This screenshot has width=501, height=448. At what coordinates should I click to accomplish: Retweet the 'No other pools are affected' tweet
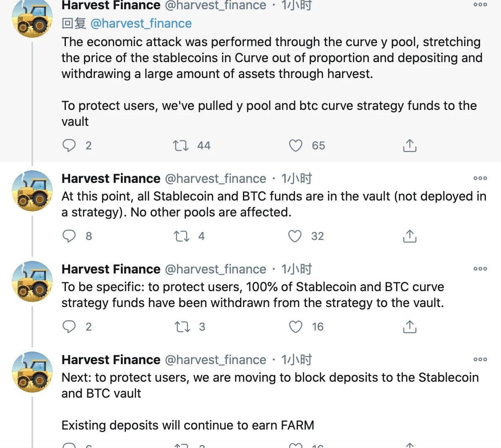(182, 236)
